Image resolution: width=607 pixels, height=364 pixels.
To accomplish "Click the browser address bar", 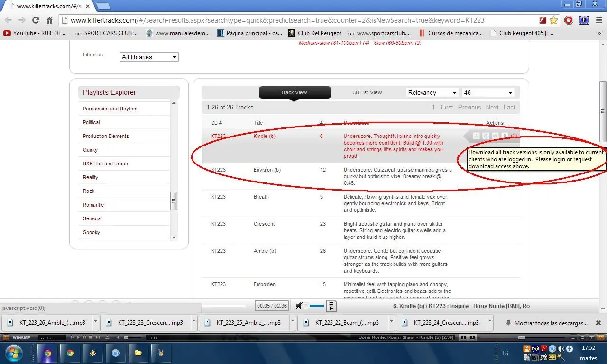I will 303,20.
